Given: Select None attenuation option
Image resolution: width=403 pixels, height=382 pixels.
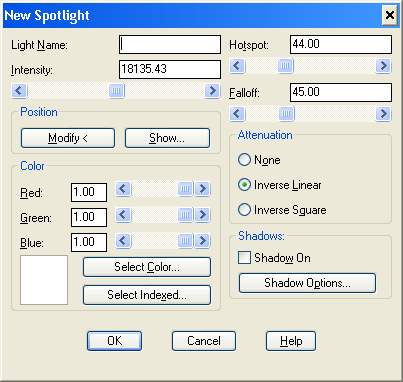Looking at the screenshot, I should 259,160.
